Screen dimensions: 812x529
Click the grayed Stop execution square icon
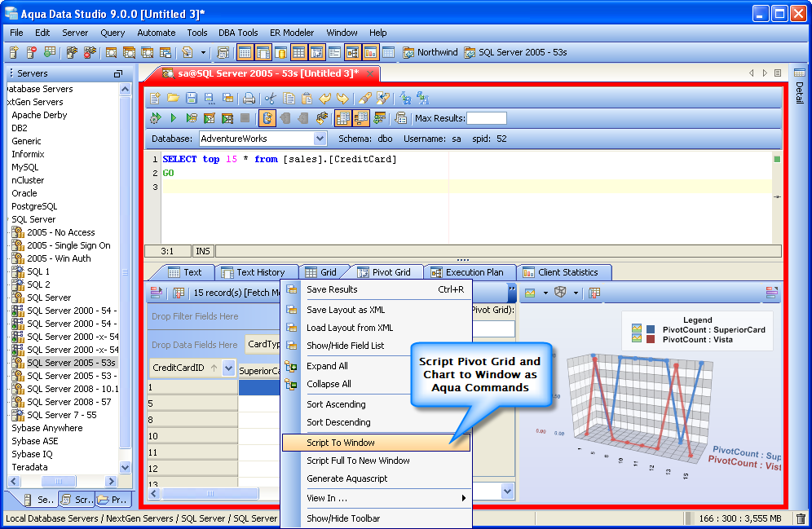click(245, 118)
